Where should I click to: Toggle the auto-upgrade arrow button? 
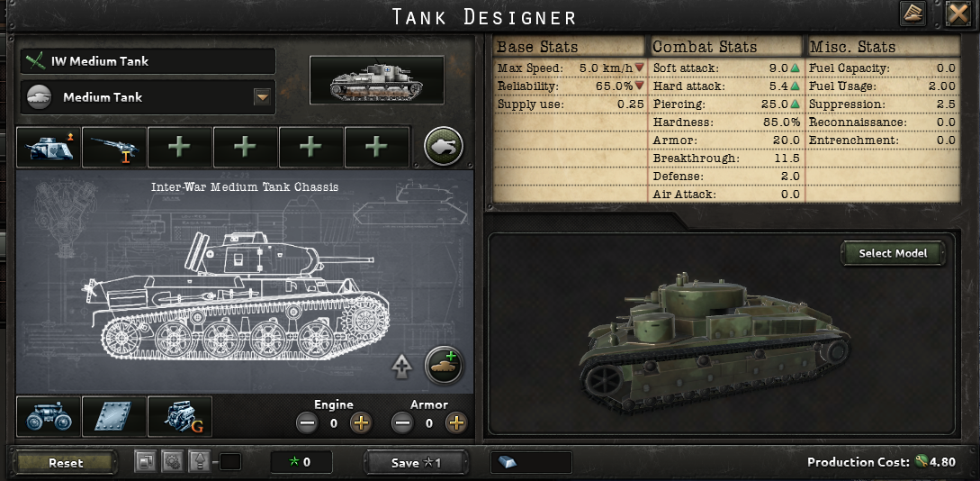[198, 463]
